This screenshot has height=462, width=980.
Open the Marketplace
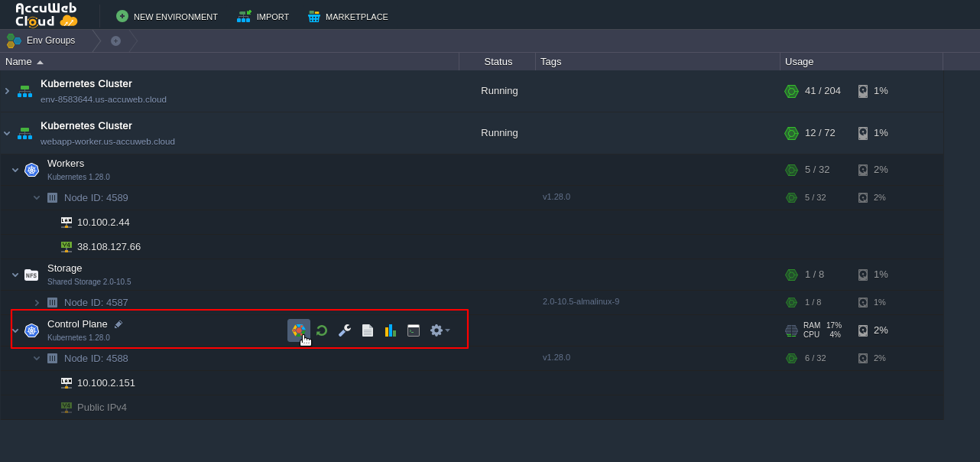348,16
